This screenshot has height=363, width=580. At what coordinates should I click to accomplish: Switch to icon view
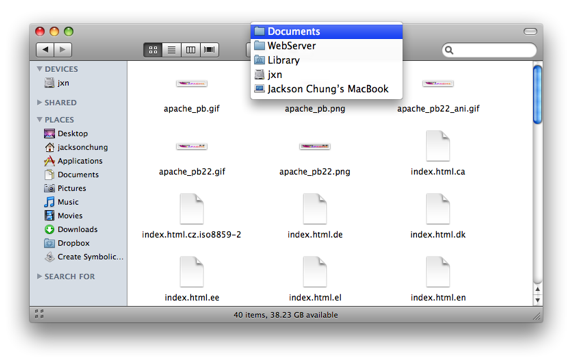coord(153,50)
